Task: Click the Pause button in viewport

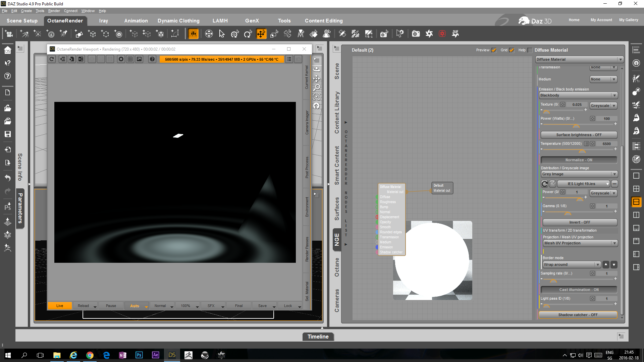Action: tap(111, 306)
